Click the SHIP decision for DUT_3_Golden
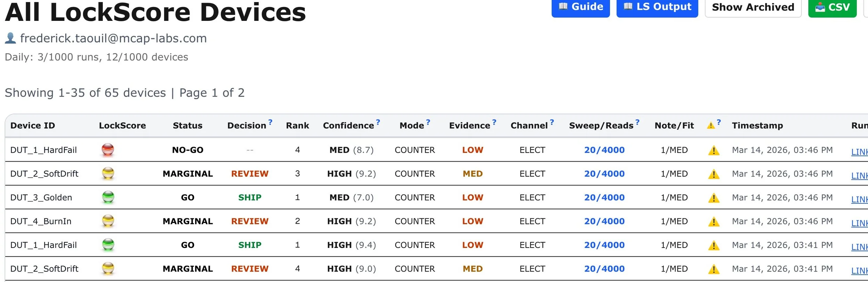 coord(250,198)
